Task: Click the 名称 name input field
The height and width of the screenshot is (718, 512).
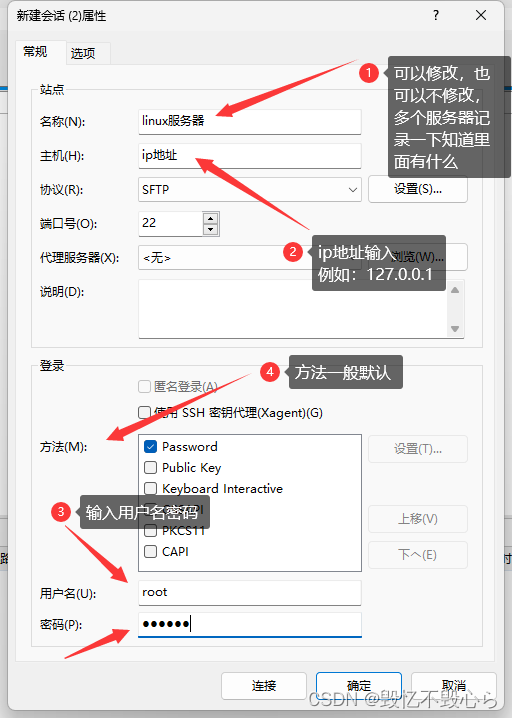Action: 250,121
